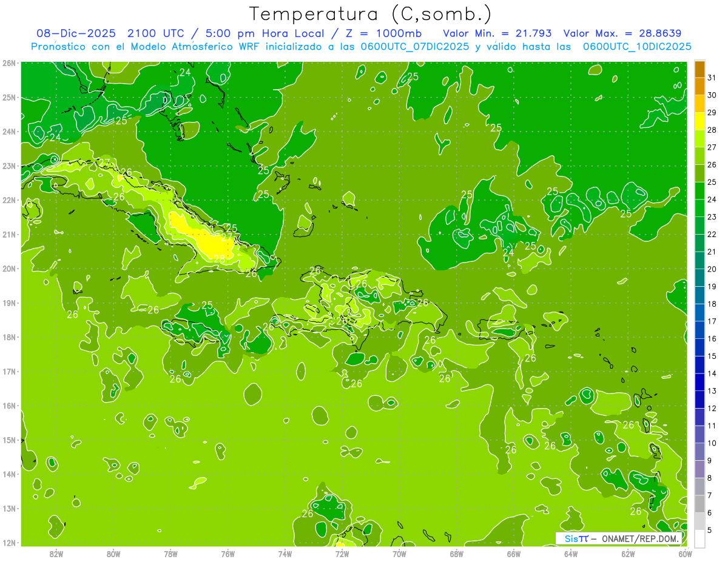This screenshot has height=562, width=728.
Task: Click the color scale label 5
Action: coord(710,530)
